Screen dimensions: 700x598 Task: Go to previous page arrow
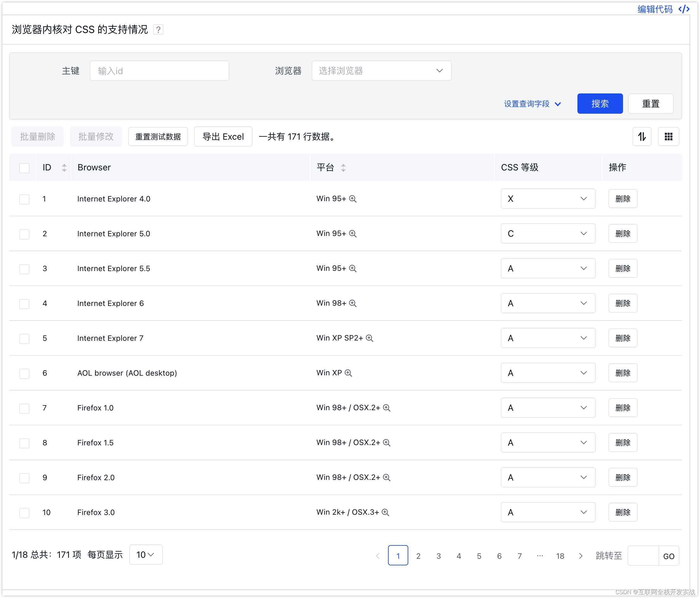coord(378,556)
